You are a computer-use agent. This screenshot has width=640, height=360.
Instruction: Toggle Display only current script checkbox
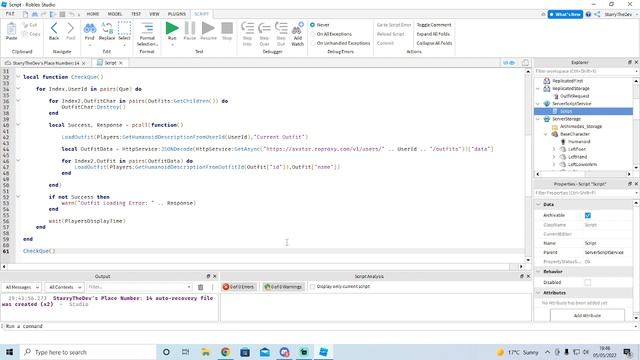pos(313,287)
